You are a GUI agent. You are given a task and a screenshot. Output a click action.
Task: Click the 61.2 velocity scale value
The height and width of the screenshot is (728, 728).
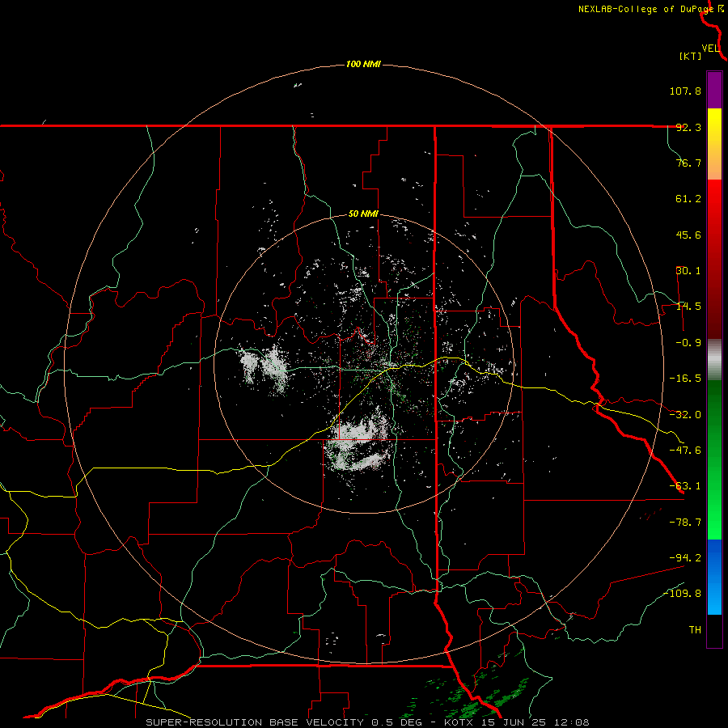pyautogui.click(x=688, y=199)
